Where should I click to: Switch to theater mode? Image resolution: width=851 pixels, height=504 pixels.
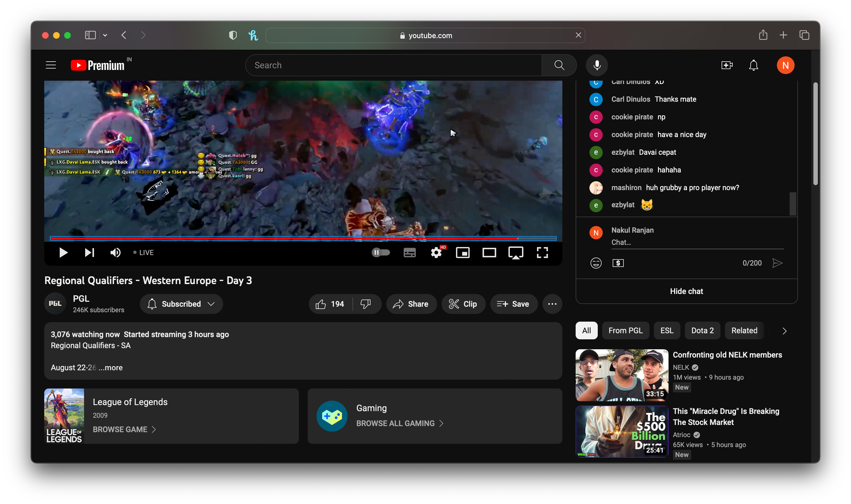pos(489,252)
